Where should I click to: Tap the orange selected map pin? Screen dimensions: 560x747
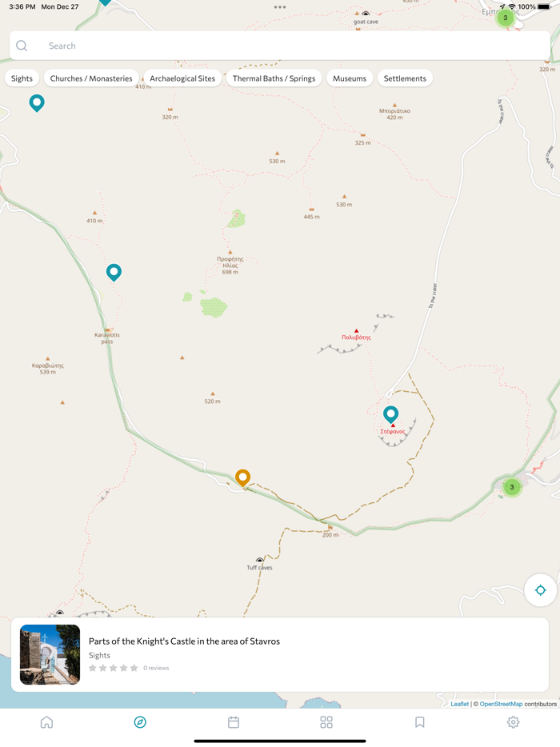pyautogui.click(x=243, y=477)
